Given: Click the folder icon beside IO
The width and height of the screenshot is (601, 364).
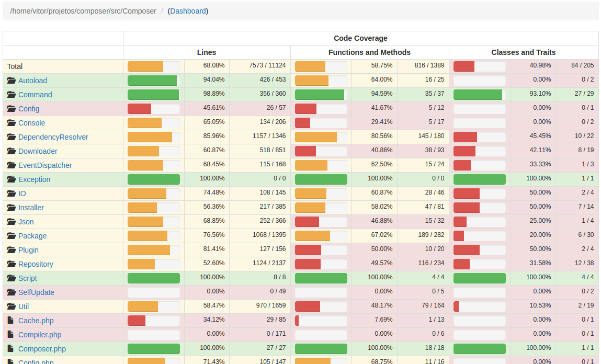Looking at the screenshot, I should pos(12,194).
